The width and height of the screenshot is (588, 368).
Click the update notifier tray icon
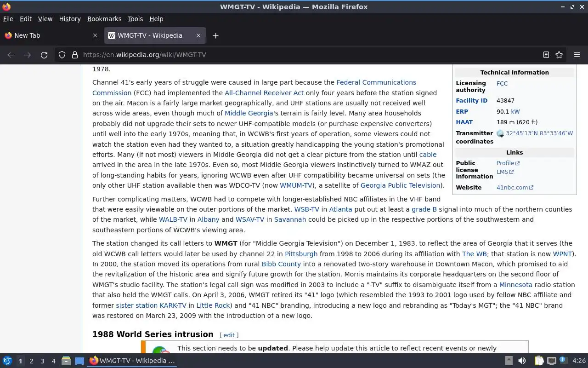coord(563,360)
